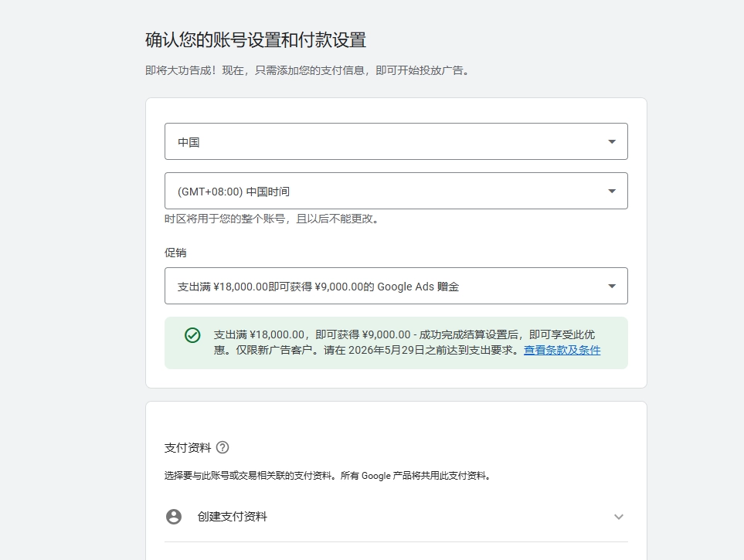Click the green checkmark icon in promotion notice
The width and height of the screenshot is (744, 560).
pyautogui.click(x=192, y=335)
